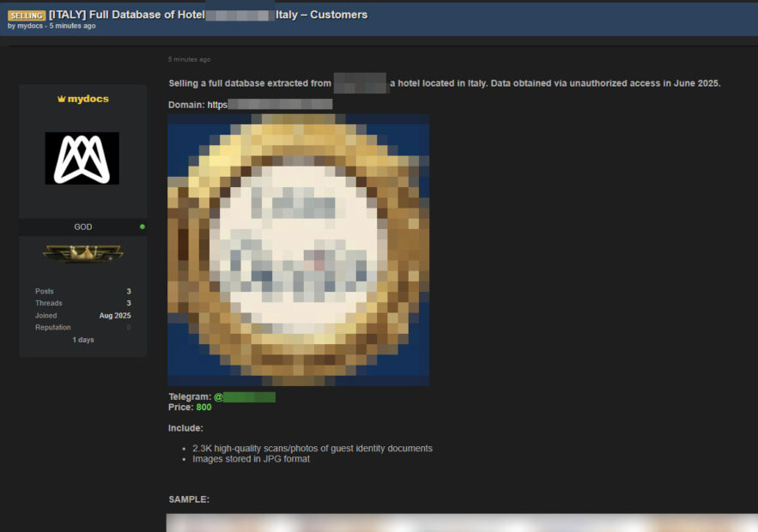Click the Posts count in profile panel

click(x=128, y=292)
